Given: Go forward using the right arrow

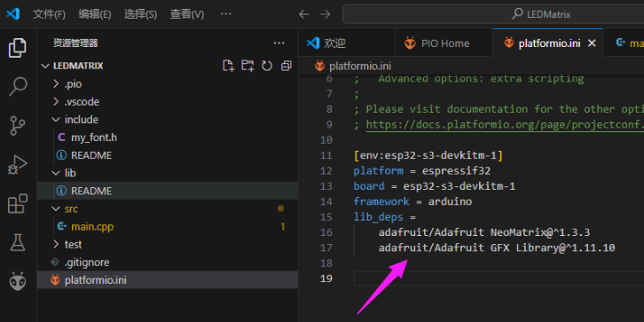Looking at the screenshot, I should [x=326, y=14].
